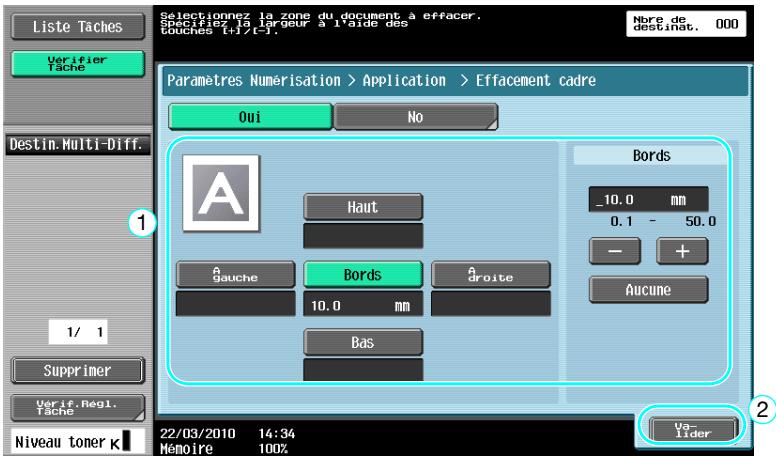Image resolution: width=776 pixels, height=456 pixels.
Task: Decrease erase width with minus button
Action: [x=615, y=251]
